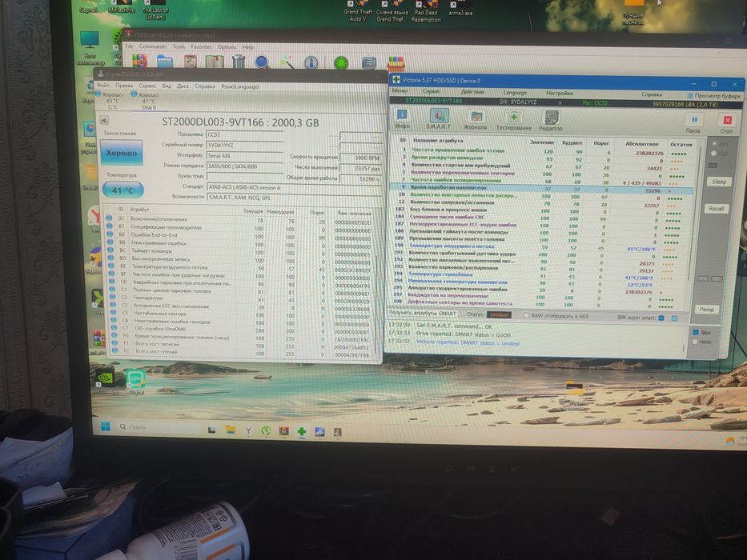Open the Инфо tab in Victoria
This screenshot has height=560, width=747.
pyautogui.click(x=402, y=119)
